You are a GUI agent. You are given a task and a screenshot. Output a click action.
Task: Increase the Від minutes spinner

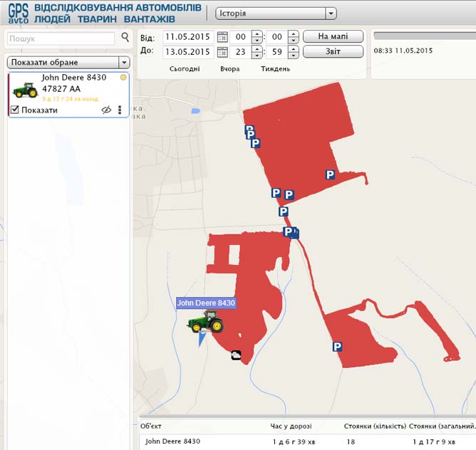pos(294,33)
